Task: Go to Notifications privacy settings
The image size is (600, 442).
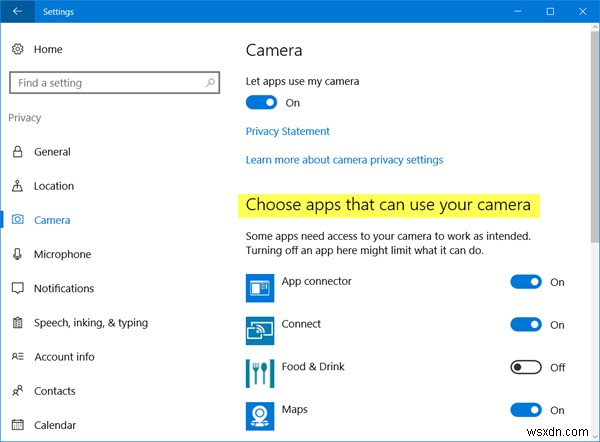Action: pyautogui.click(x=64, y=288)
